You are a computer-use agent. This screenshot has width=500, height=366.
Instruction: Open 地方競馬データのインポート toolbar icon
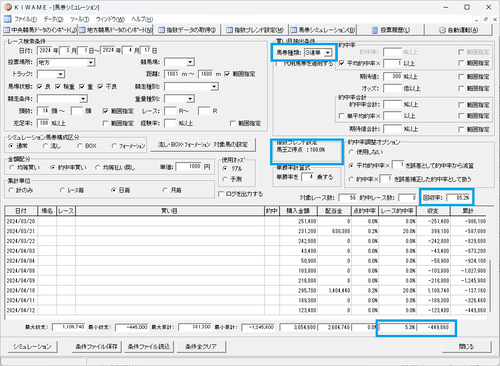pyautogui.click(x=82, y=30)
